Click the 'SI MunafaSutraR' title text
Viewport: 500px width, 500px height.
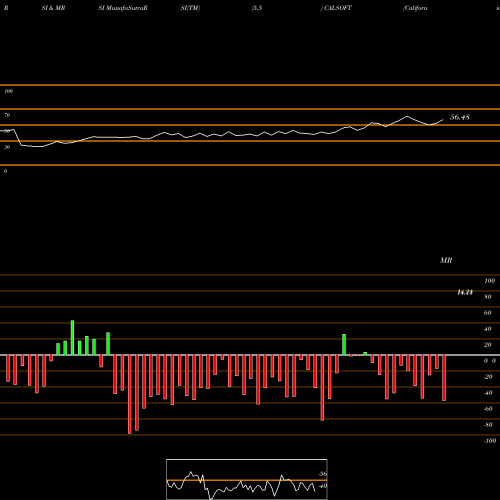pos(123,8)
